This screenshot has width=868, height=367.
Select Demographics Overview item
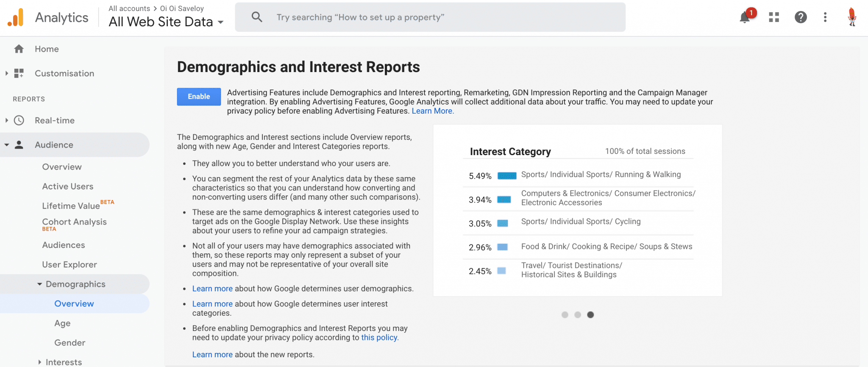click(74, 303)
